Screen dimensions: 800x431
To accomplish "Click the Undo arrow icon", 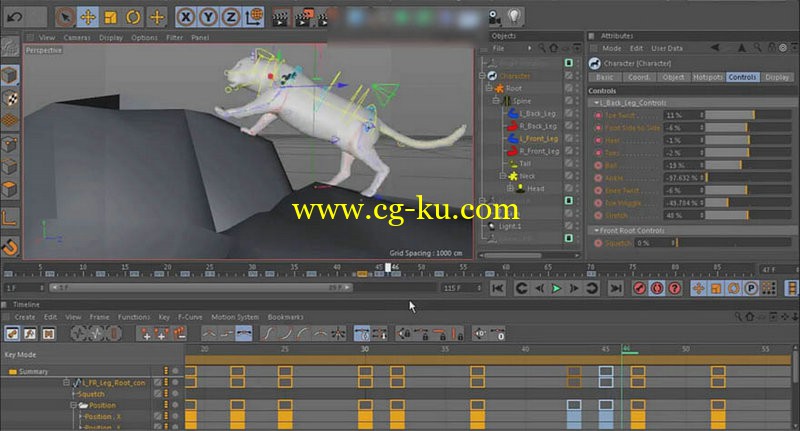I will pos(14,17).
